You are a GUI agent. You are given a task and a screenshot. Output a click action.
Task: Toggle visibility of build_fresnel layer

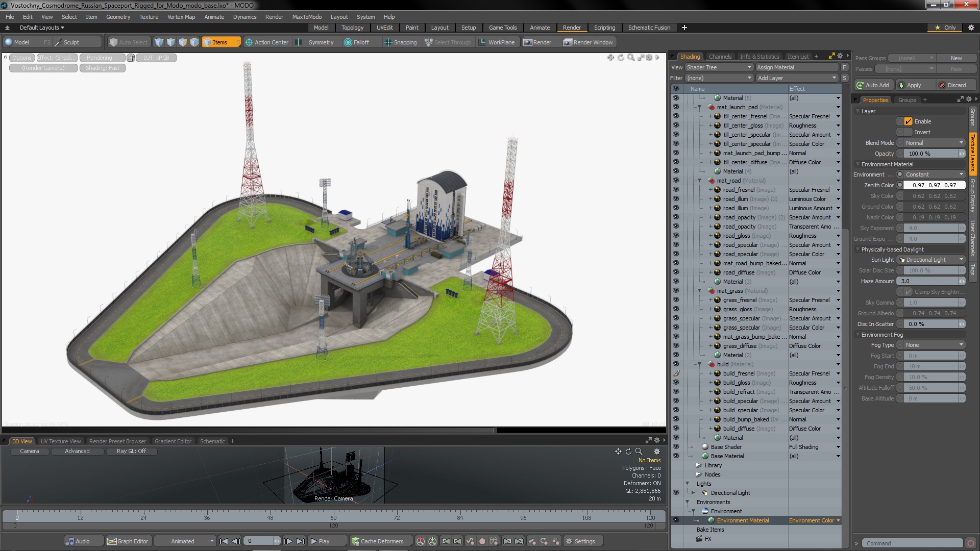[676, 373]
